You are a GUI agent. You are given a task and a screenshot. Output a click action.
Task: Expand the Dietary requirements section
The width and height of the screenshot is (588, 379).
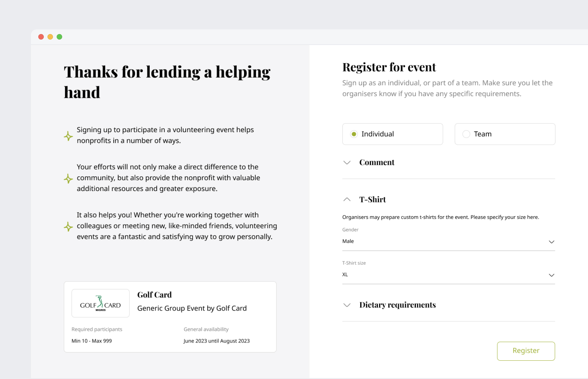[x=347, y=305]
